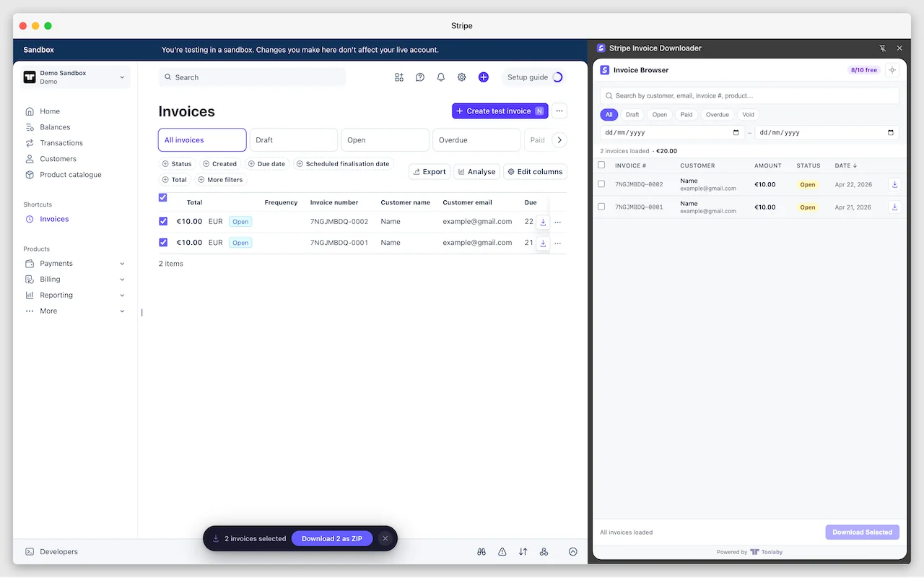Switch to the Overdue invoices tab
The height and width of the screenshot is (578, 924).
[x=476, y=139]
